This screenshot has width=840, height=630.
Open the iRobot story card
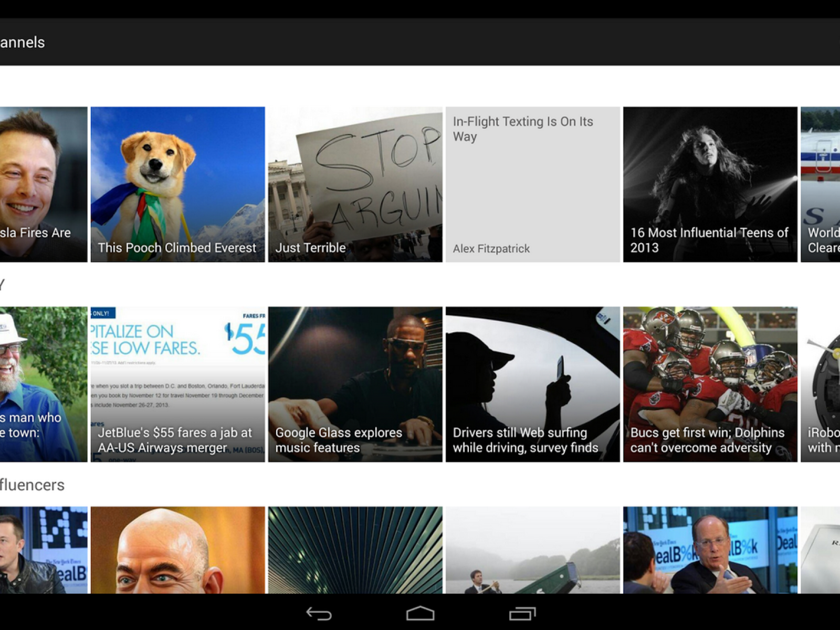(820, 384)
